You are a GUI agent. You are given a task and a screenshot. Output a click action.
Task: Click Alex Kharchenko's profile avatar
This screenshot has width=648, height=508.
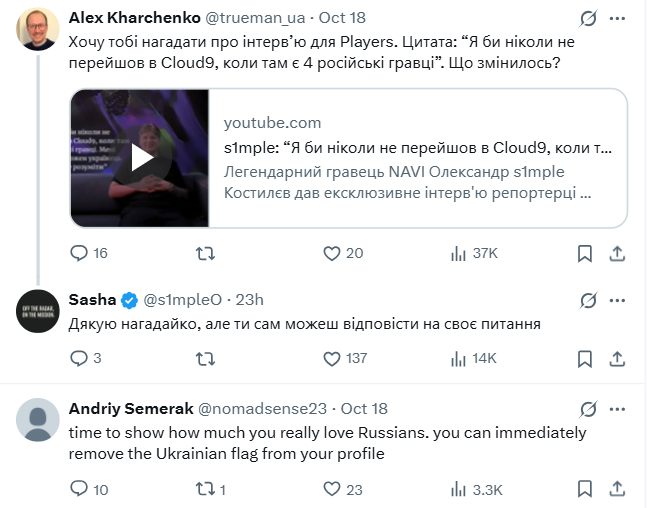pyautogui.click(x=38, y=28)
